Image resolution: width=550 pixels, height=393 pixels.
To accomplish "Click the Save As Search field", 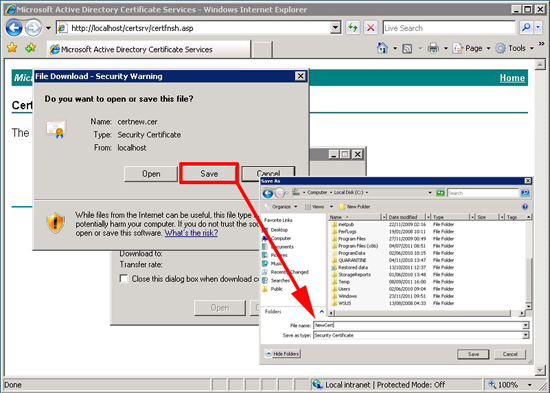I will coord(483,193).
